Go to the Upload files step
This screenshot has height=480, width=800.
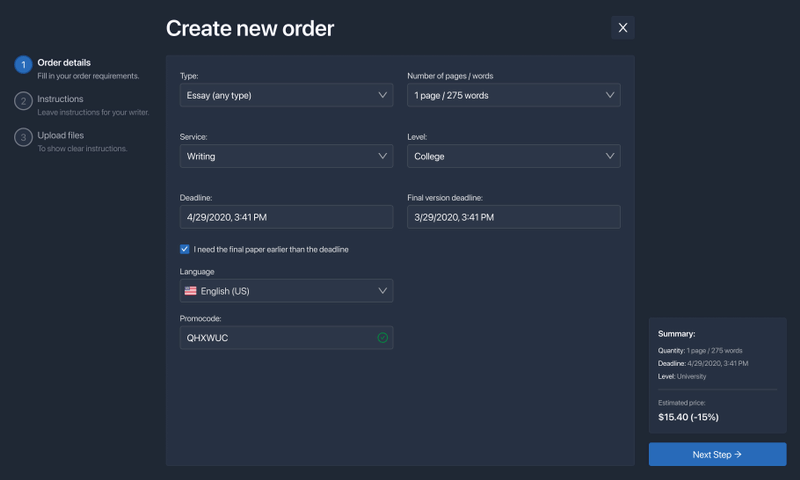point(60,135)
